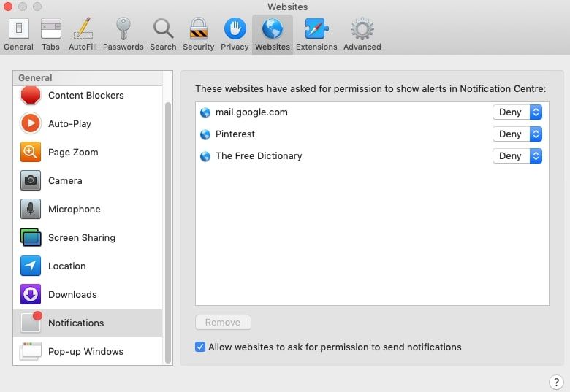Click the Remove button
Viewport: 570px width, 392px height.
[x=223, y=323]
